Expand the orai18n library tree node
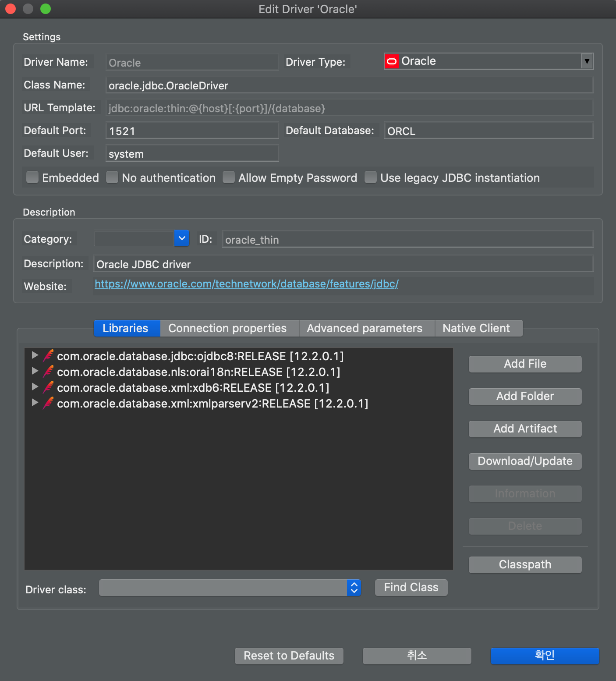This screenshot has height=681, width=616. (35, 371)
